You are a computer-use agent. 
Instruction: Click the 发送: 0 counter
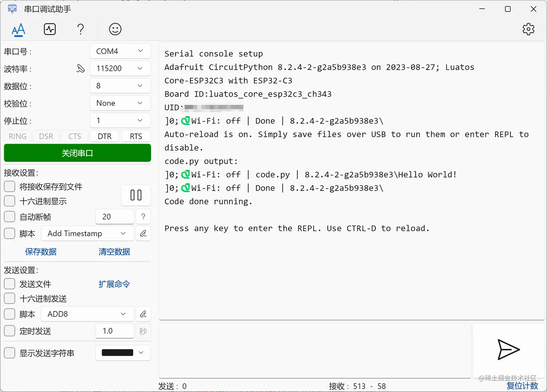pos(173,386)
